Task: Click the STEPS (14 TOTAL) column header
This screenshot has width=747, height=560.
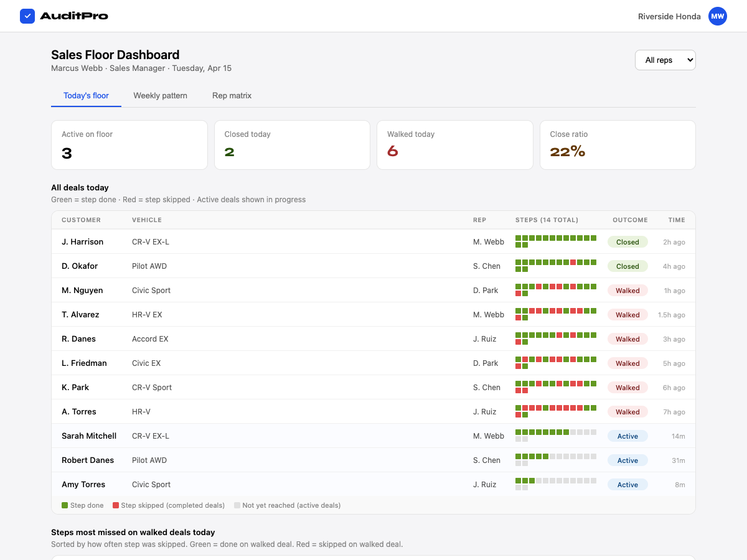Action: click(x=547, y=220)
